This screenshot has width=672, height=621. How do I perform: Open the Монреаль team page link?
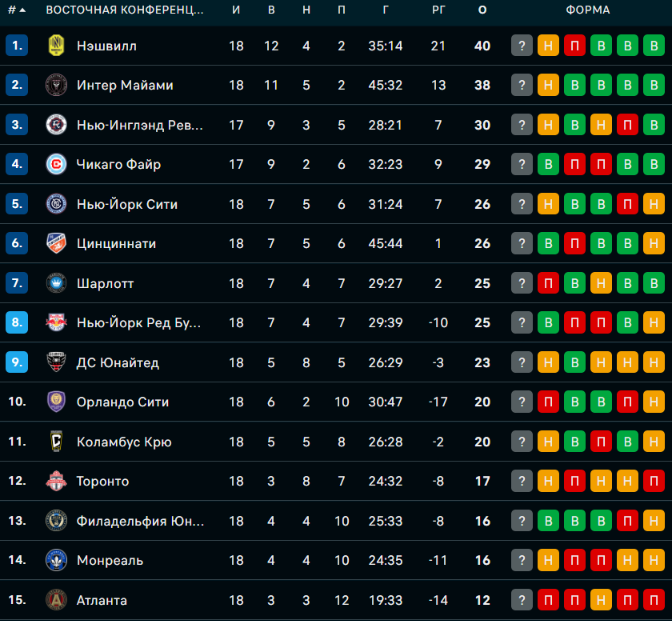tap(110, 561)
